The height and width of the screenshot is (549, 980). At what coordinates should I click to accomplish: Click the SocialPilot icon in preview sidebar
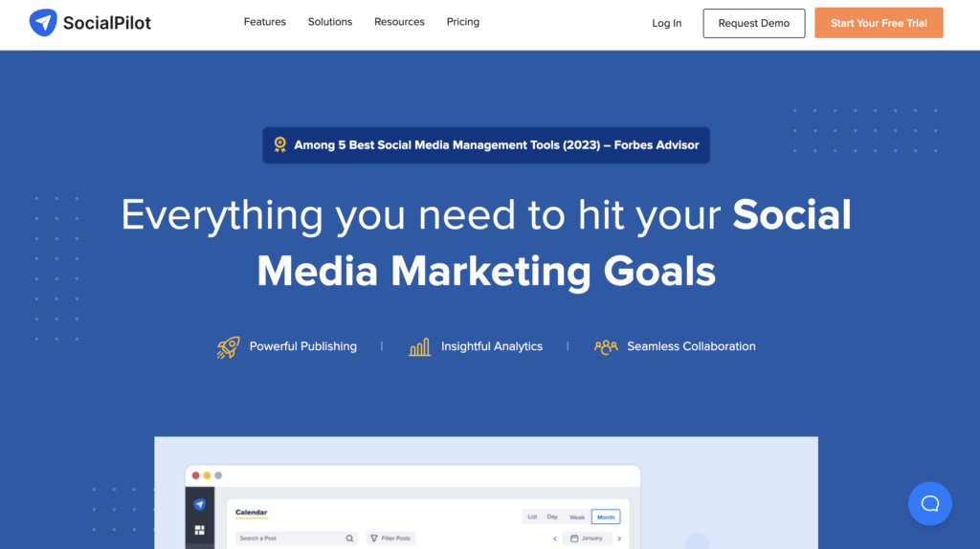pyautogui.click(x=199, y=504)
